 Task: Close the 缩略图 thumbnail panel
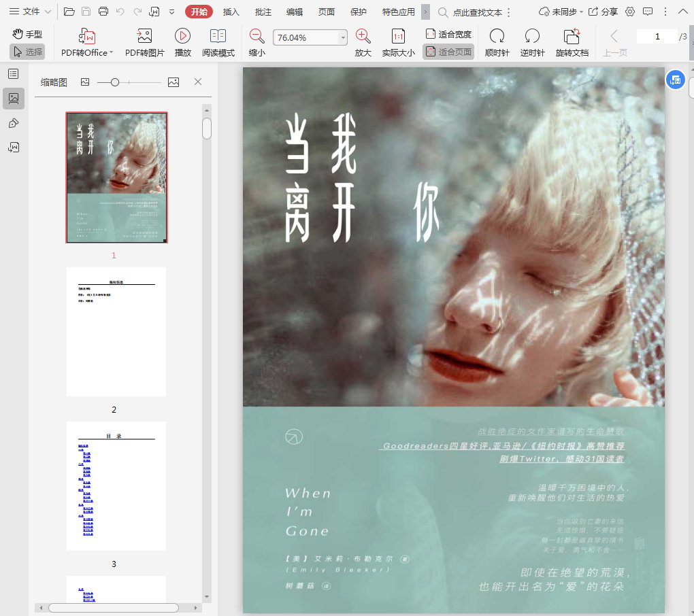coord(198,82)
